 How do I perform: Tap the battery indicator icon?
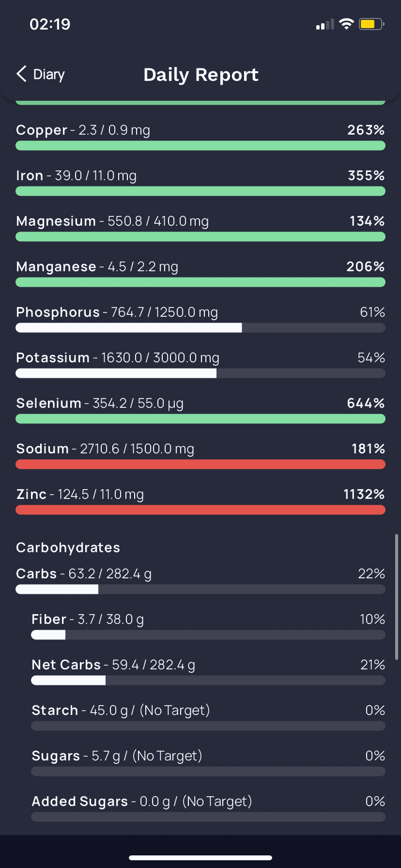coord(371,24)
